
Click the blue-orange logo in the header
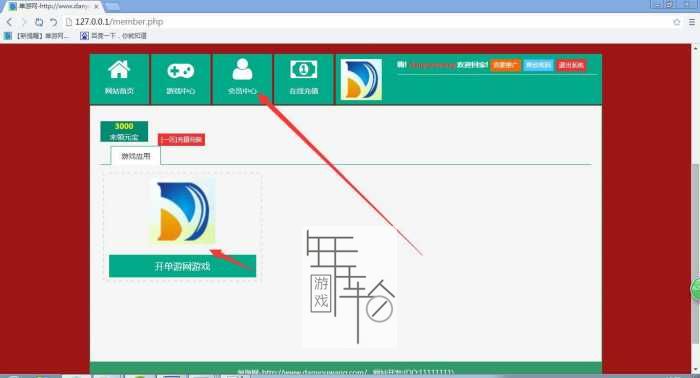[x=361, y=79]
